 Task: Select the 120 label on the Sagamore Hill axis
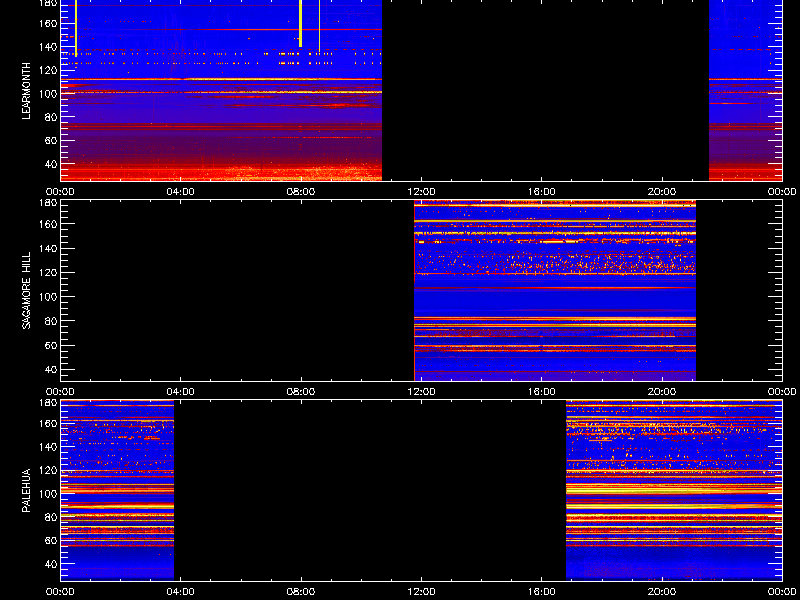[48, 272]
